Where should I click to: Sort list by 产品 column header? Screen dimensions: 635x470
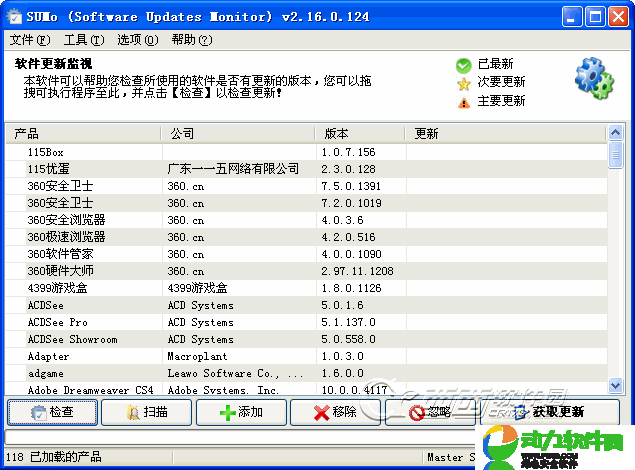pyautogui.click(x=82, y=133)
